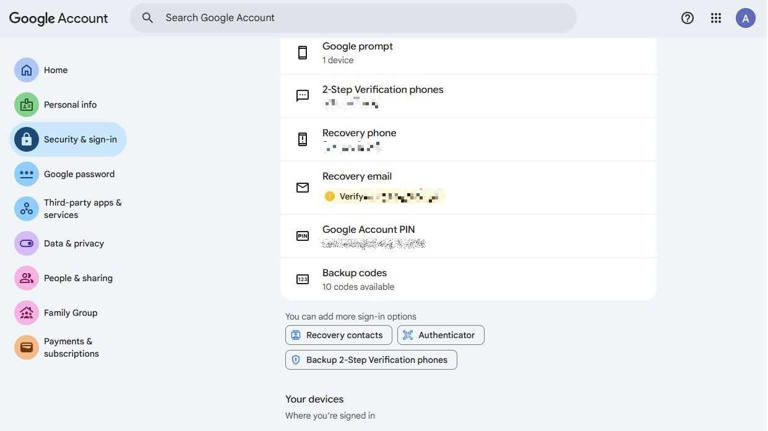Screen dimensions: 768x431
Task: Open Personal info section
Action: pyautogui.click(x=68, y=105)
